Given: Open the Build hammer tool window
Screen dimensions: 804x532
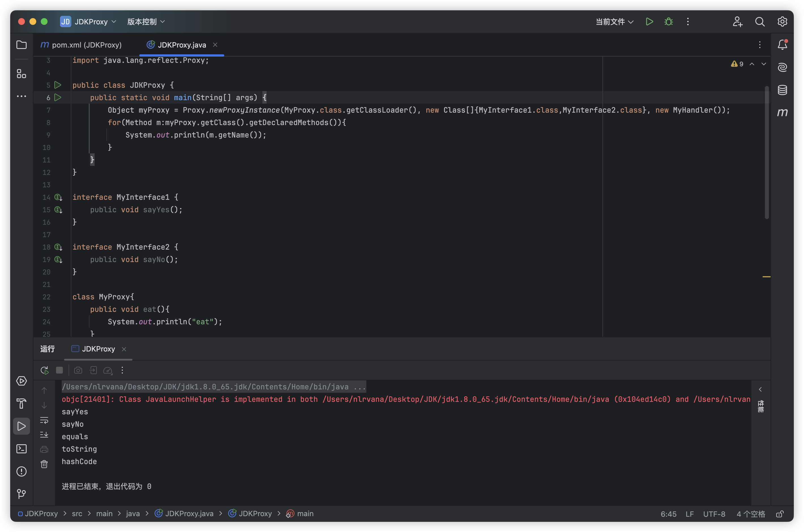Looking at the screenshot, I should pos(22,404).
